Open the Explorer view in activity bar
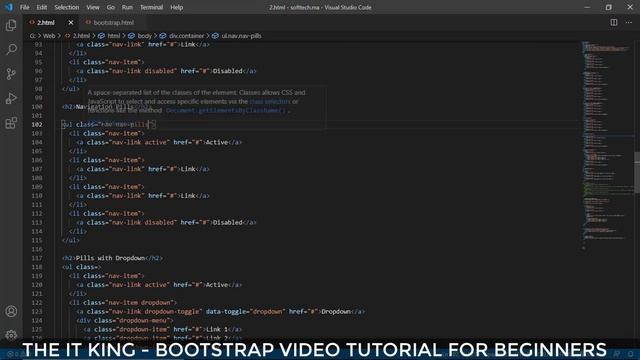 pyautogui.click(x=11, y=25)
